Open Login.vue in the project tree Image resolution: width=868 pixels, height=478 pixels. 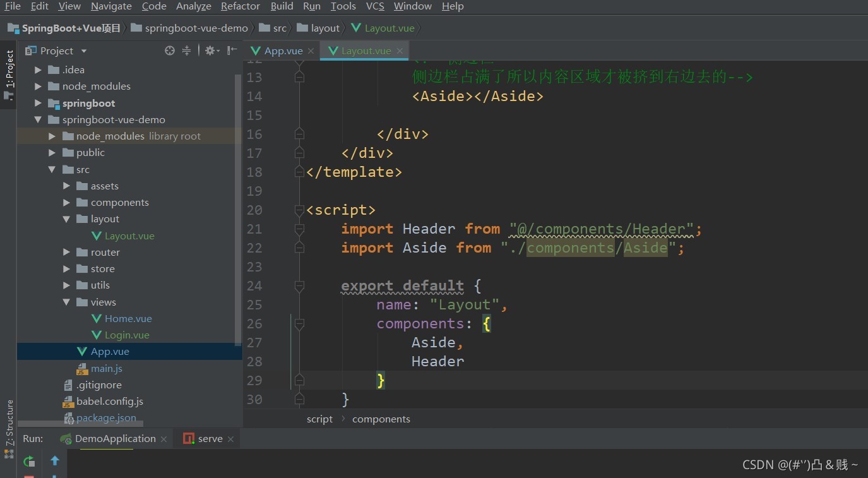[127, 335]
